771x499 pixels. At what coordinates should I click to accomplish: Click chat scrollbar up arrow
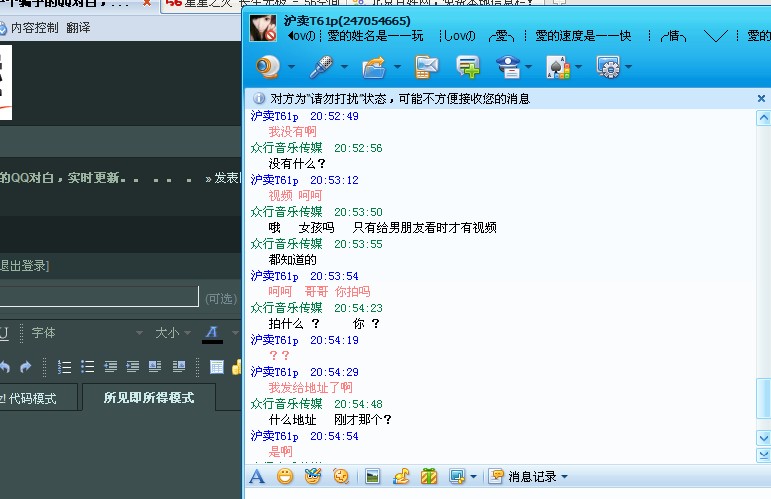point(764,118)
